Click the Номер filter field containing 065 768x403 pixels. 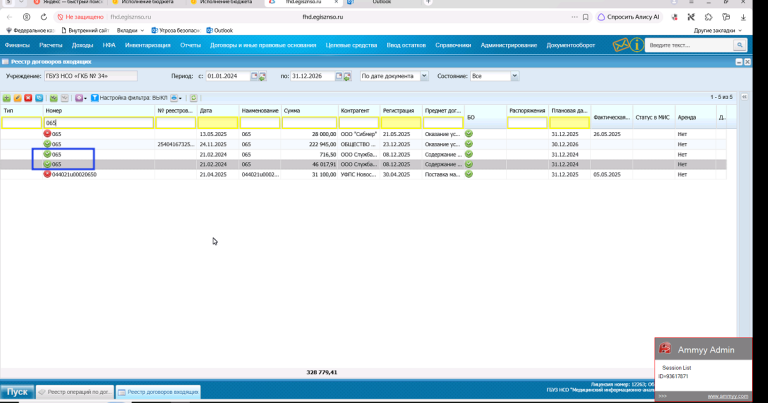pyautogui.click(x=98, y=123)
